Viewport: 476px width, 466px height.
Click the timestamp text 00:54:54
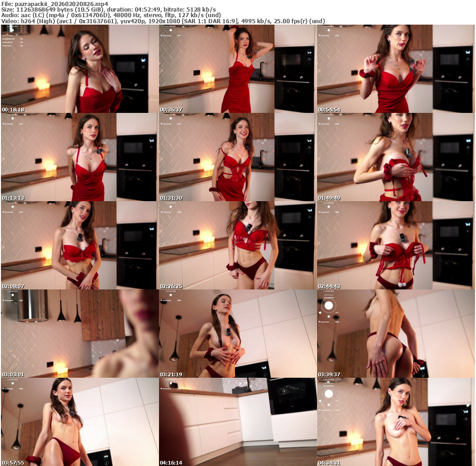(x=329, y=110)
